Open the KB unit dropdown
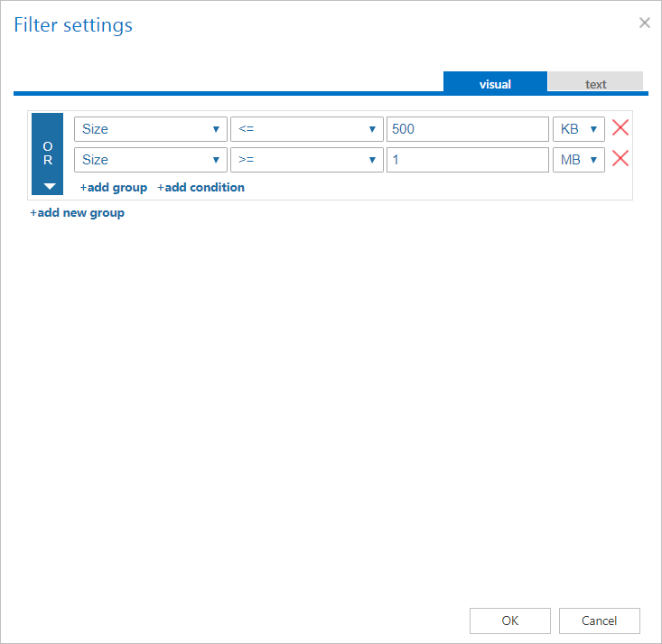This screenshot has height=644, width=662. (x=579, y=129)
